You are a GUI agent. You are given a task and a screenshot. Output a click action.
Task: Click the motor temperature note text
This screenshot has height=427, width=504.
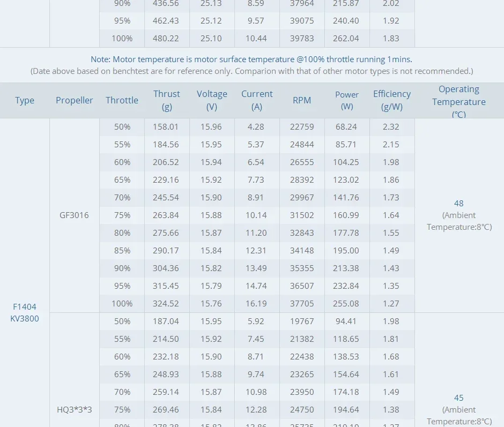(x=251, y=59)
